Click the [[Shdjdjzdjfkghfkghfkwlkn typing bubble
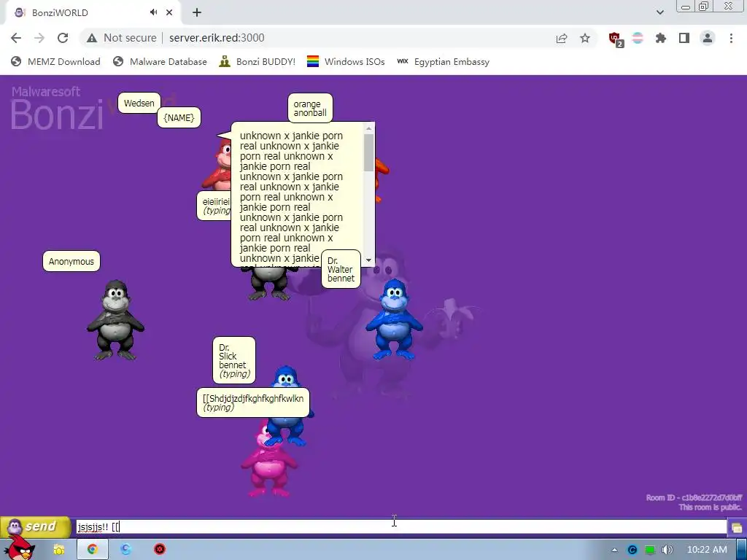Screen dimensions: 747x560 (253, 402)
